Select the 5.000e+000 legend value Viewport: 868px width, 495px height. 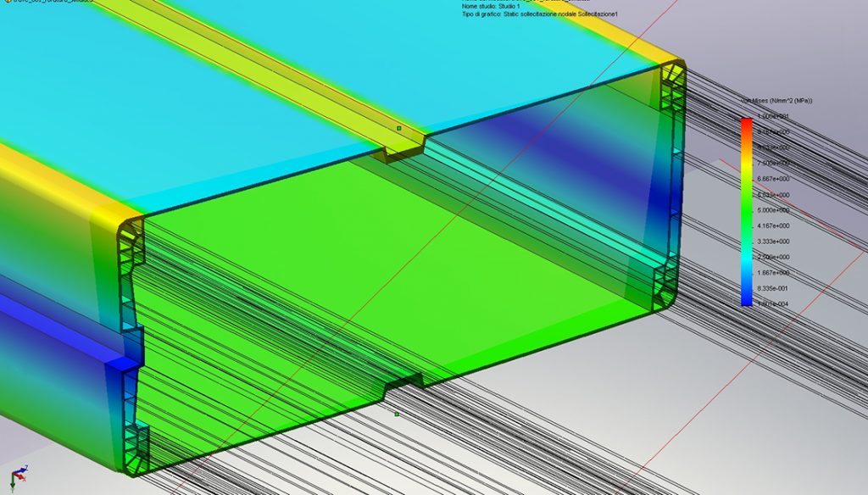771,210
